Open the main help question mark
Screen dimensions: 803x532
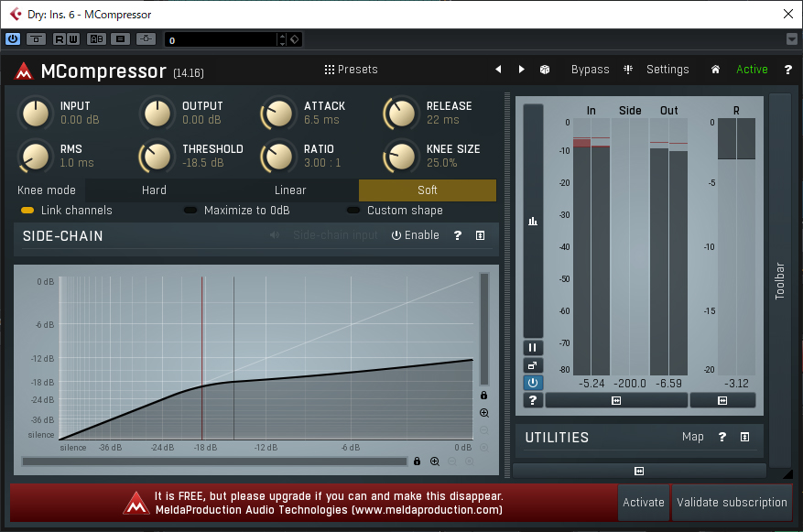tap(788, 69)
